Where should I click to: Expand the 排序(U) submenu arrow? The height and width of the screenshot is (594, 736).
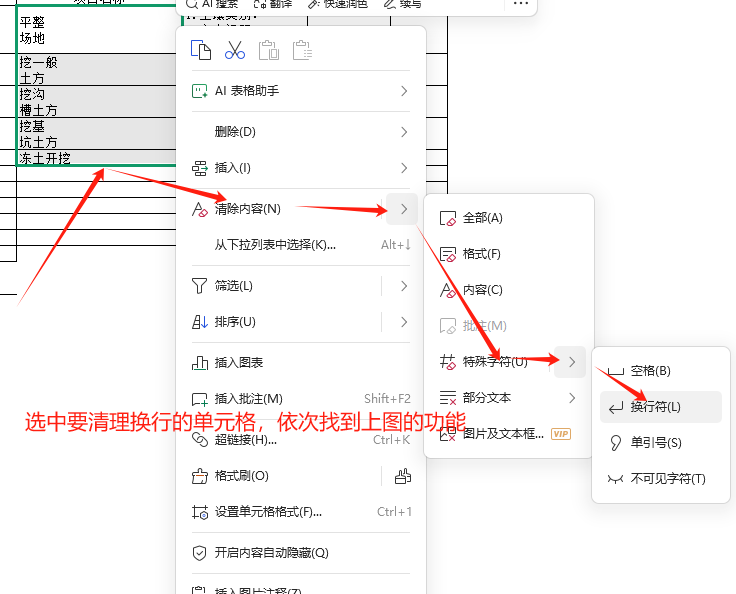coord(404,322)
